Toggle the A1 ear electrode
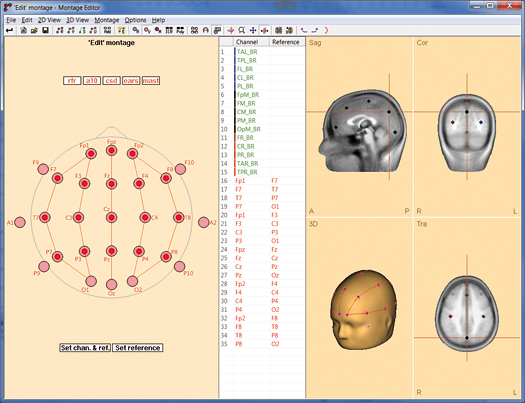This screenshot has height=403, width=525. (x=20, y=222)
